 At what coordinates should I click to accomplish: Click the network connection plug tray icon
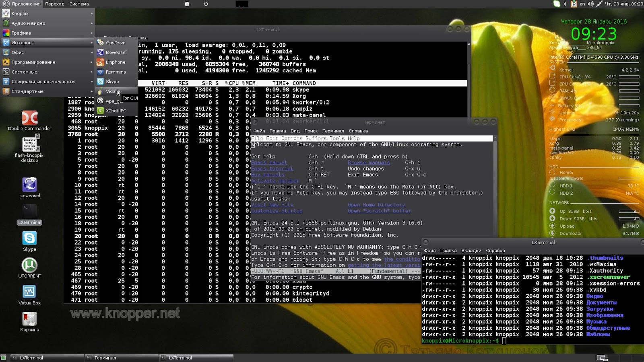coord(599,4)
